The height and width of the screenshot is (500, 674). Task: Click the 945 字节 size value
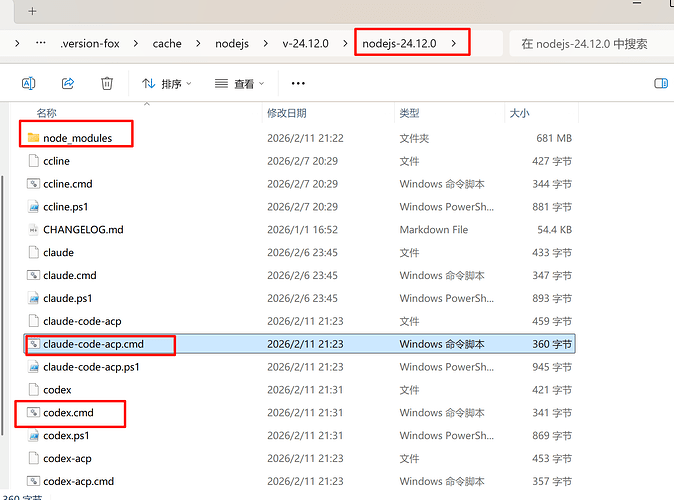[552, 367]
